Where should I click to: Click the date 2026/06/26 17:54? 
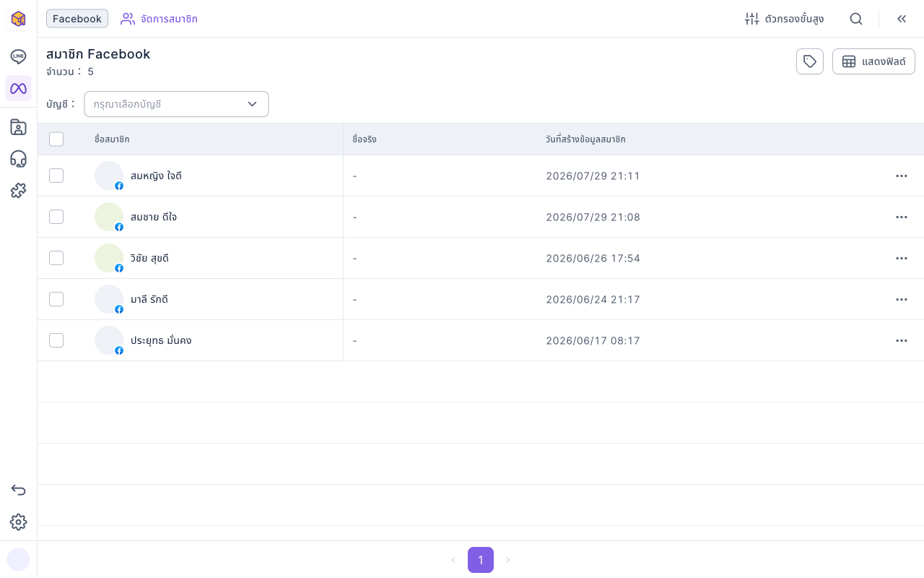[x=593, y=258]
